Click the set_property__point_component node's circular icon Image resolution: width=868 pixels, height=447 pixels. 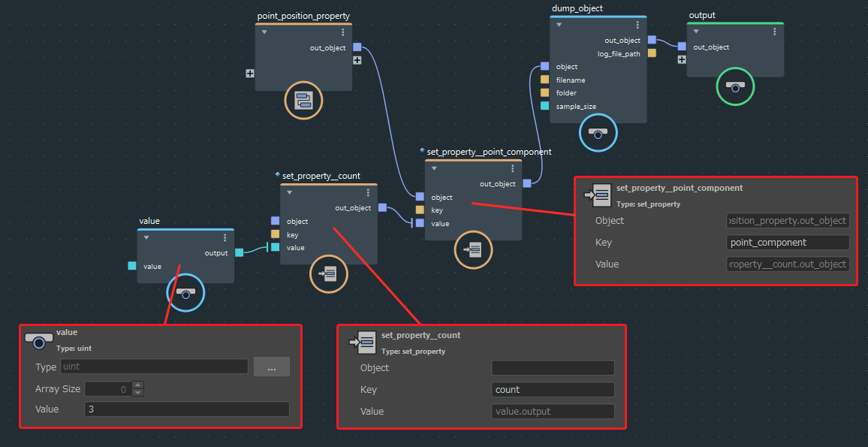coord(474,250)
